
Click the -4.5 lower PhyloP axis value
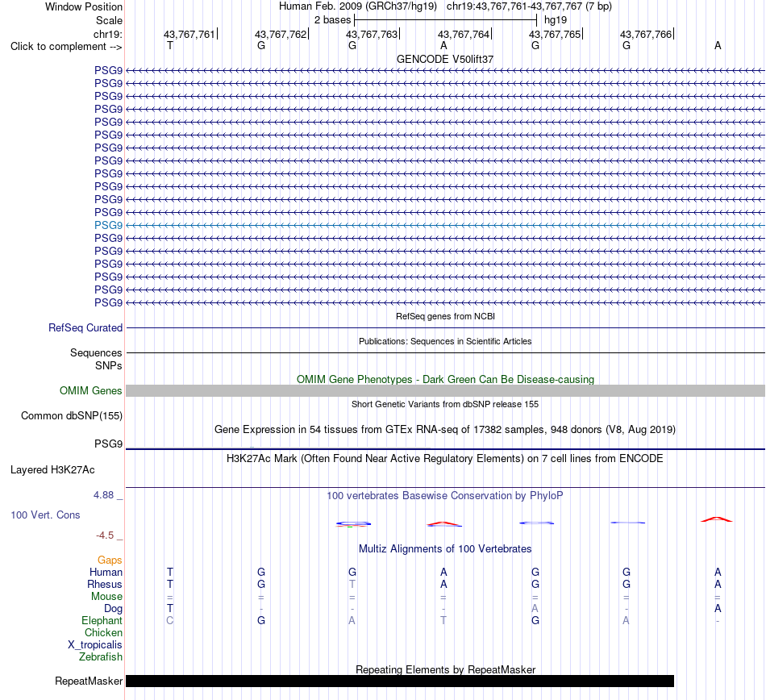coord(105,535)
